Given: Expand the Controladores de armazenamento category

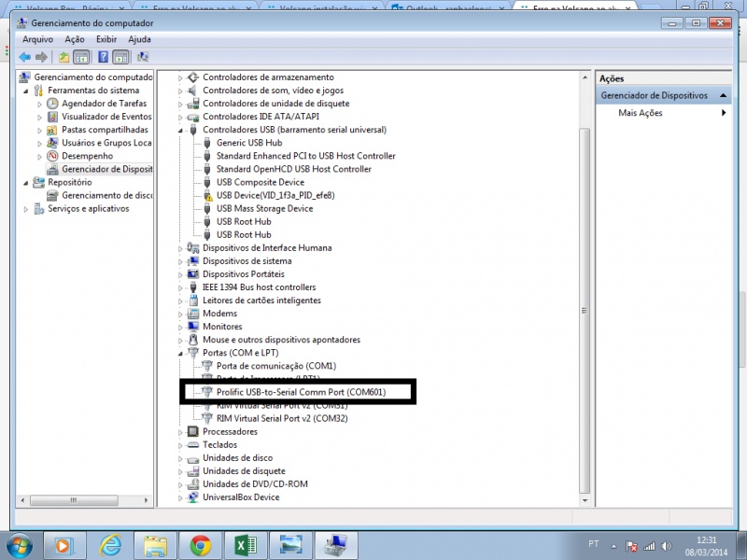Looking at the screenshot, I should (180, 77).
